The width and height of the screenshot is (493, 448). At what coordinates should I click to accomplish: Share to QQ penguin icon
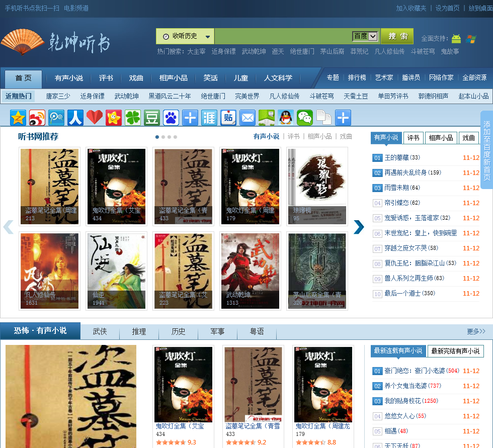click(x=286, y=118)
